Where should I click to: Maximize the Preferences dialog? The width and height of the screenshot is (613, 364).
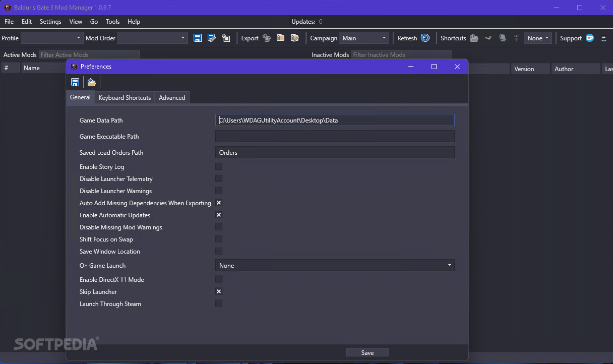pyautogui.click(x=434, y=67)
